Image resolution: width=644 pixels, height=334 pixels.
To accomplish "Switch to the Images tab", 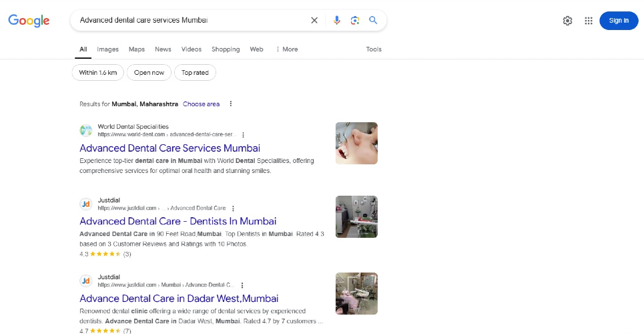I will pos(107,49).
